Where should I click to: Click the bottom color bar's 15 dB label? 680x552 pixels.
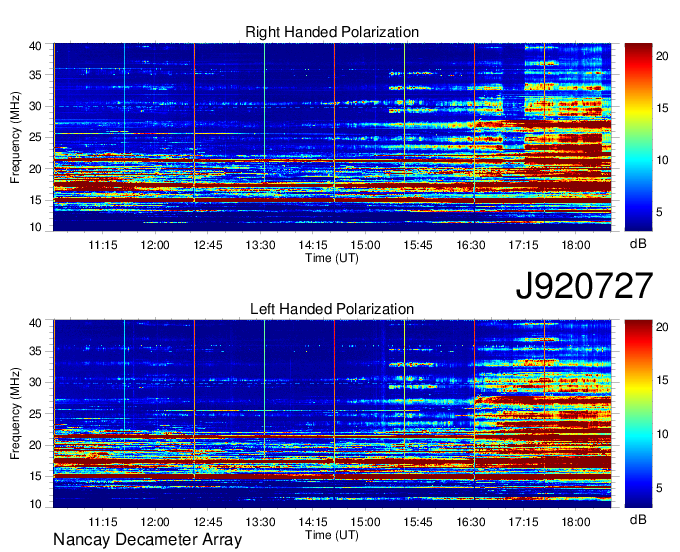pyautogui.click(x=662, y=380)
